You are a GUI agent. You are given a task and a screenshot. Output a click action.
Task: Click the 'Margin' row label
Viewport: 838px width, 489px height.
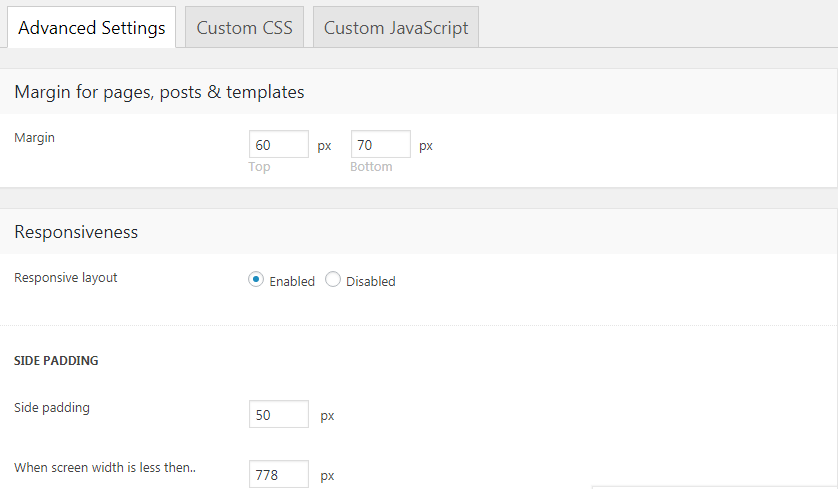(x=34, y=138)
